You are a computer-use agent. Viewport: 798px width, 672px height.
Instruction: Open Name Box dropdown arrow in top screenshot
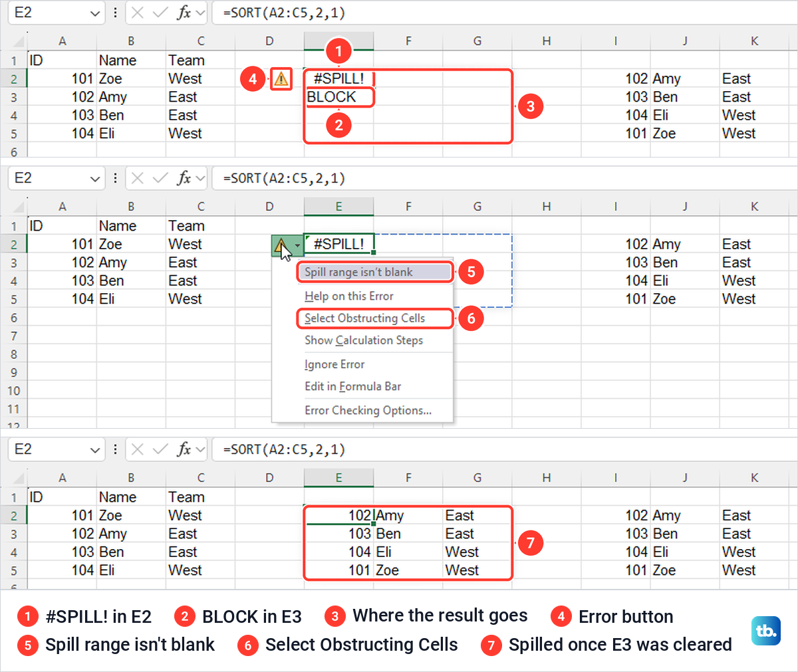click(94, 13)
